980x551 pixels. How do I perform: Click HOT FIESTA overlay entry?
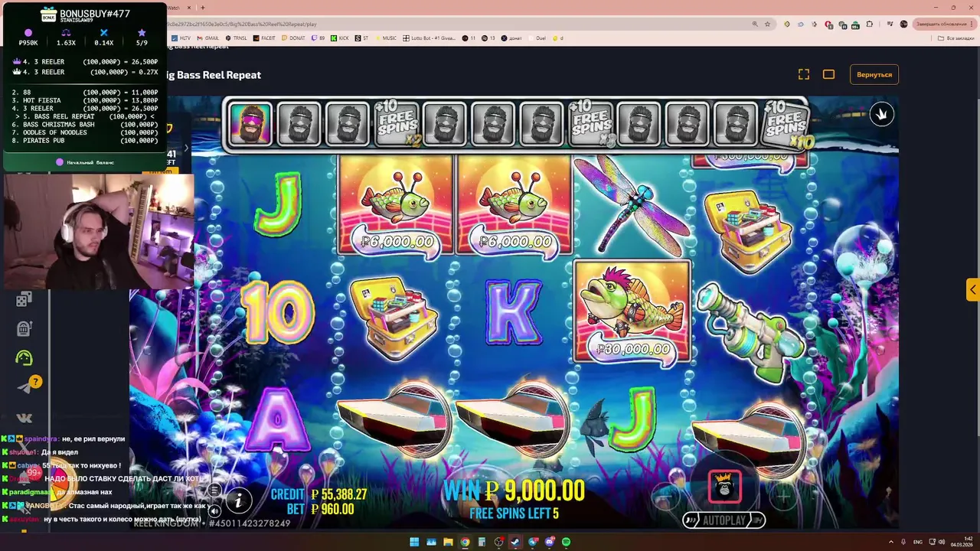[x=86, y=100]
